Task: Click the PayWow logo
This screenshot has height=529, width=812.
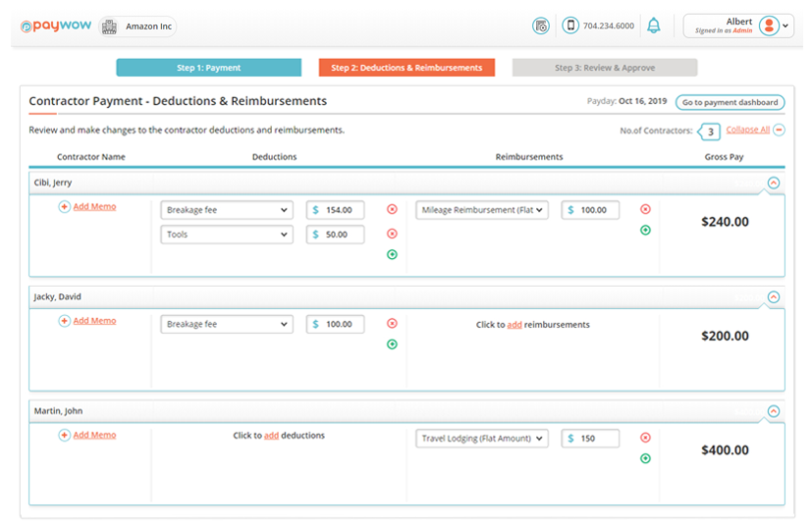Action: click(55, 26)
